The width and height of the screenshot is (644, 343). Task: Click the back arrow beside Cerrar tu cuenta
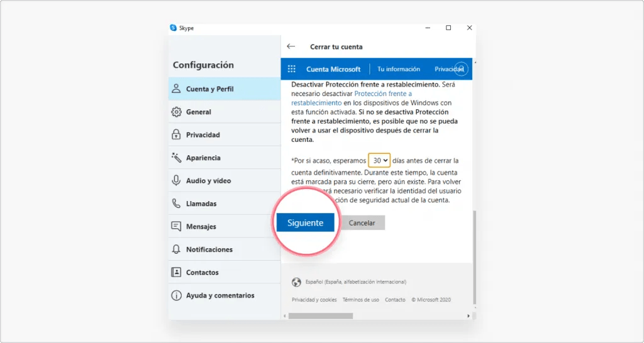291,46
